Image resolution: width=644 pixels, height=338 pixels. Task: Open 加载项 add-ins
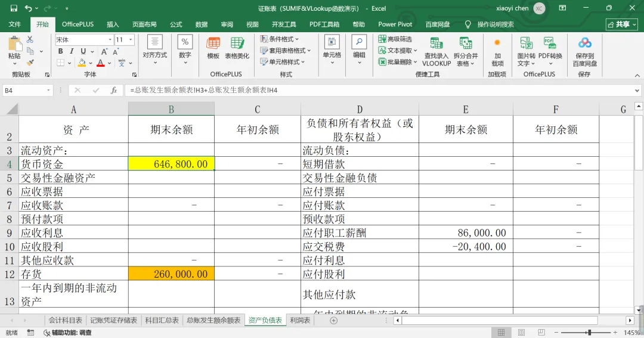[497, 52]
